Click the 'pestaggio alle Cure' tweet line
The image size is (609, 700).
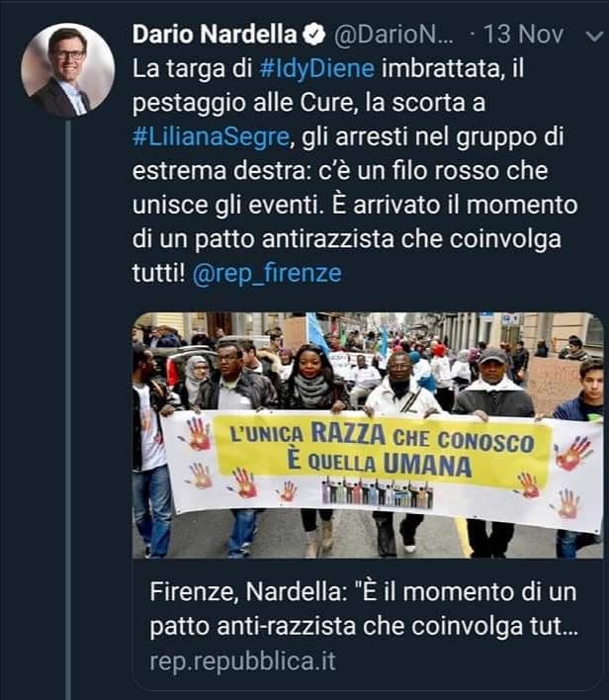308,103
